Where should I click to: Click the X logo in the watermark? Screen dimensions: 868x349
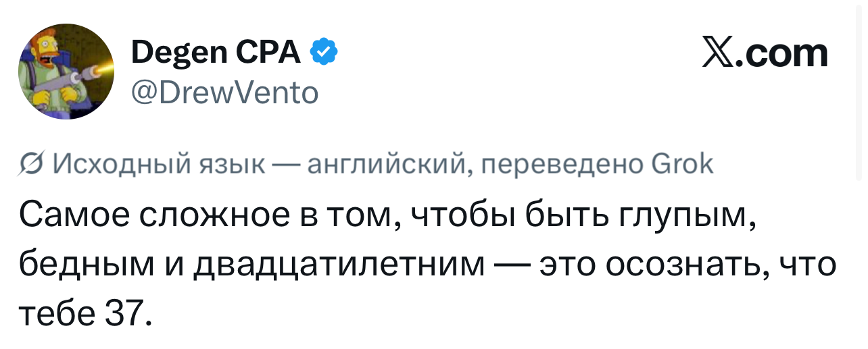[x=719, y=53]
